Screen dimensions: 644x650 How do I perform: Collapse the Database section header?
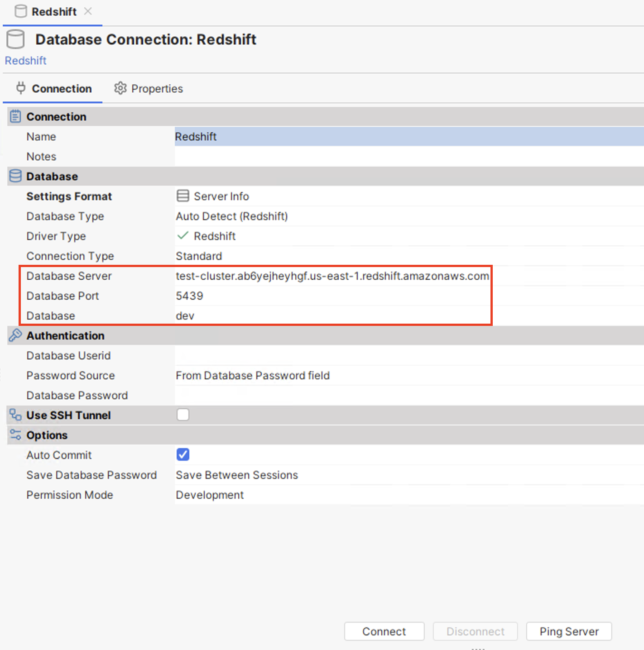click(x=326, y=176)
